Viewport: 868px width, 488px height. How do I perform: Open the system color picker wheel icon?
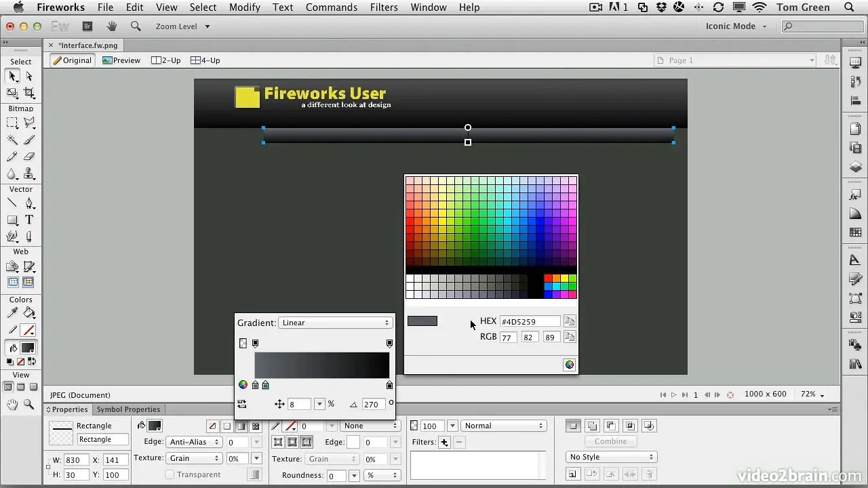click(570, 365)
